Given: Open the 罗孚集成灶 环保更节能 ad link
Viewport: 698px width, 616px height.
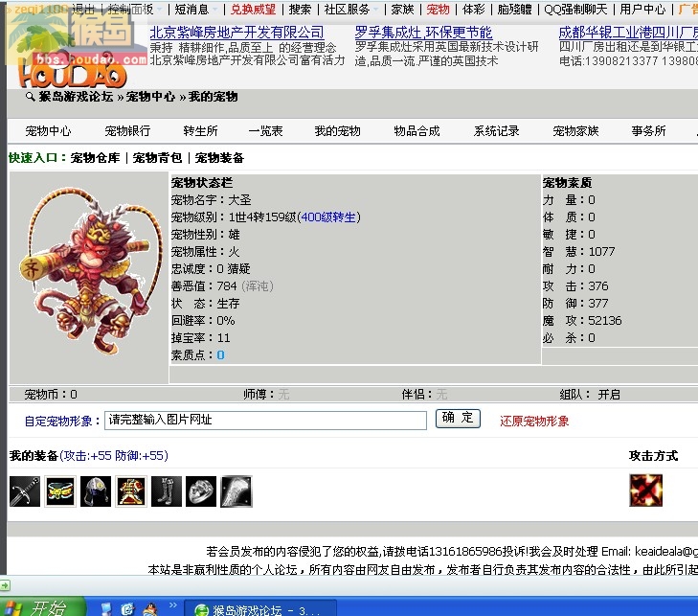Looking at the screenshot, I should point(423,32).
